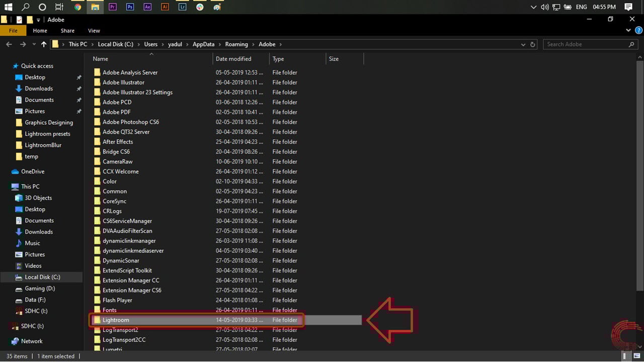This screenshot has height=362, width=644.
Task: Open the Home ribbon tab
Action: (40, 31)
